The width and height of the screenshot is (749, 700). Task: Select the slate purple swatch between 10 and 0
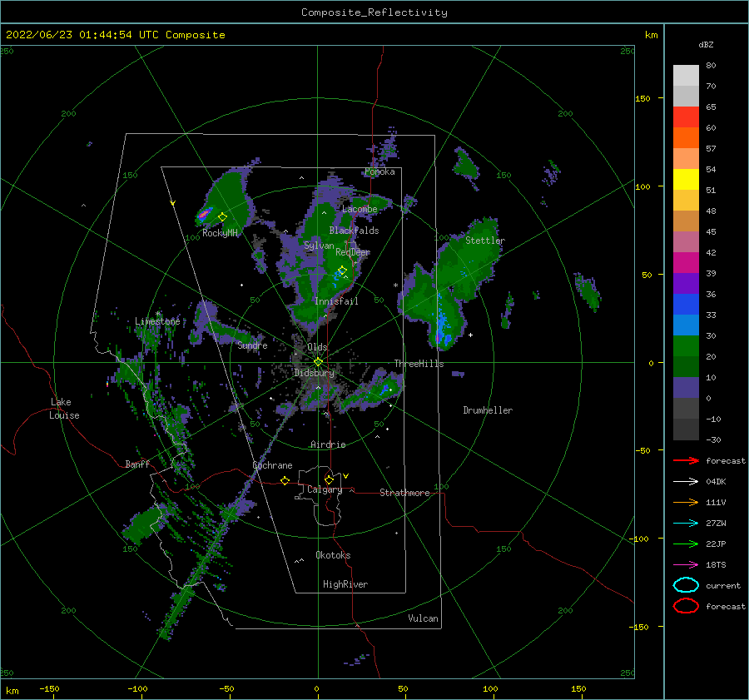[x=686, y=388]
